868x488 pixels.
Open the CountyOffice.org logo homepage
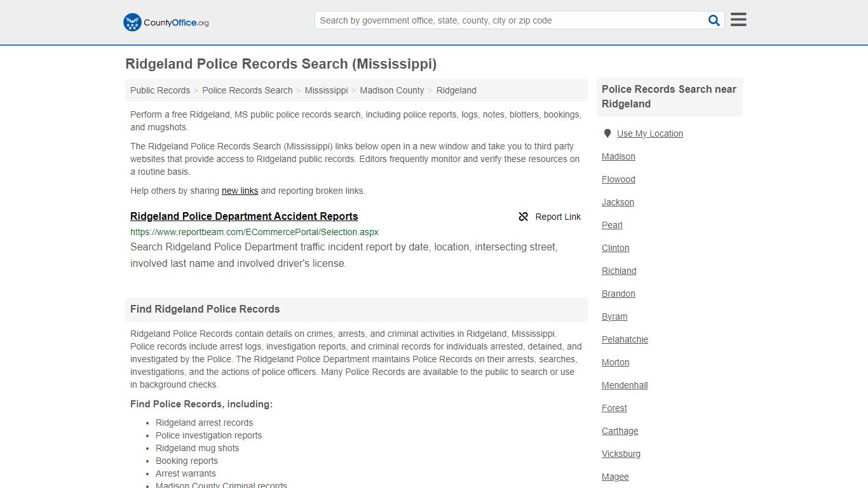point(166,22)
